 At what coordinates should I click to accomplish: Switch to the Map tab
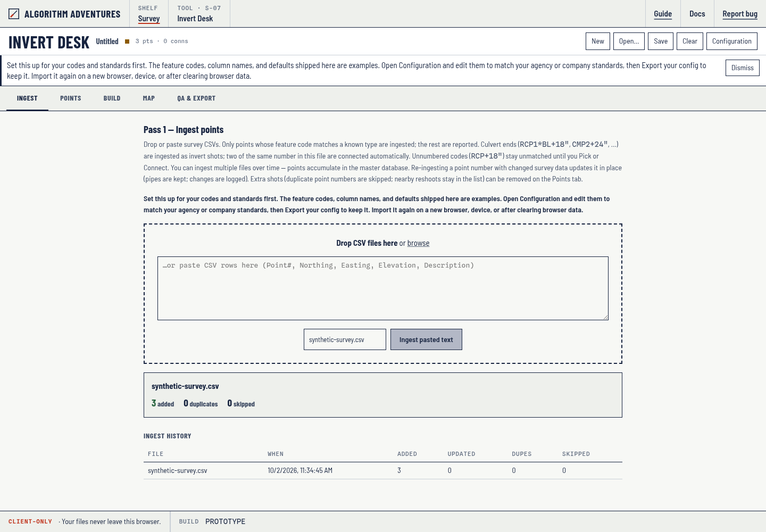[149, 98]
